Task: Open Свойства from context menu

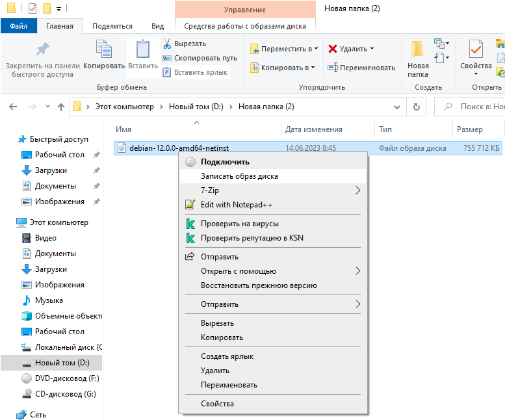Action: tap(273, 404)
